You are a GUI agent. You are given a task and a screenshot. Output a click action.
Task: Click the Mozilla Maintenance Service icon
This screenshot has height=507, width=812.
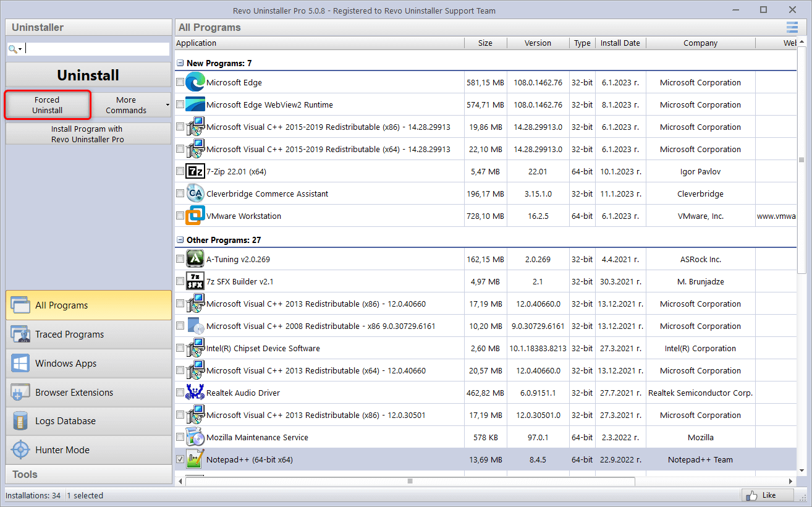pos(195,437)
